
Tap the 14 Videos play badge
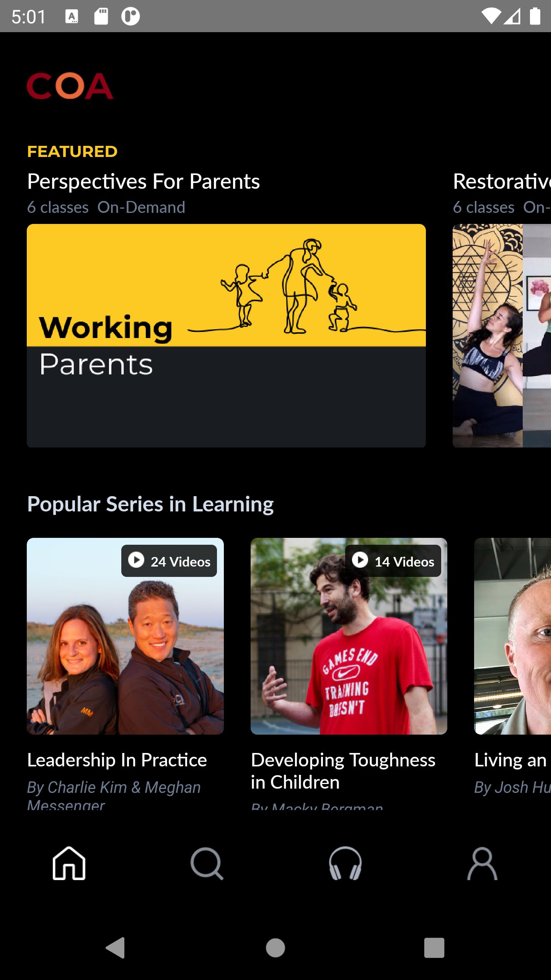tap(393, 561)
